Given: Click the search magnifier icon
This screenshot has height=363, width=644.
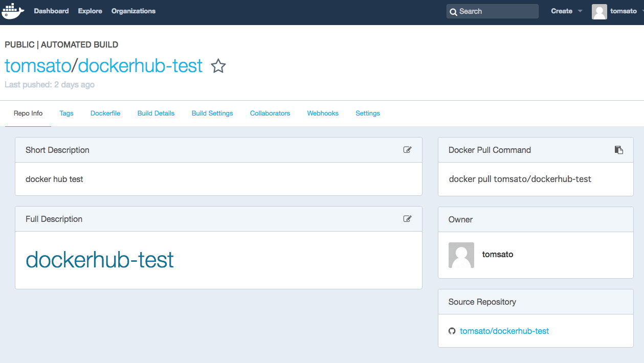Looking at the screenshot, I should click(454, 11).
